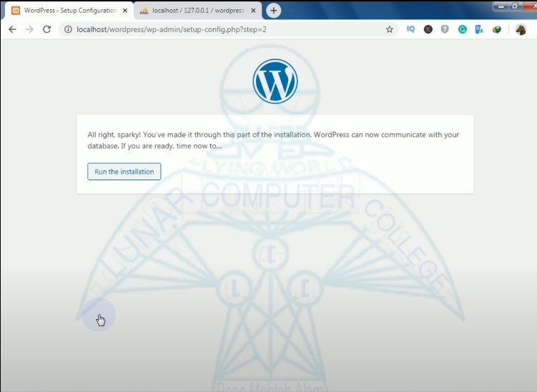View site information icon in address bar
Viewport: 537px width, 392px height.
pos(68,29)
